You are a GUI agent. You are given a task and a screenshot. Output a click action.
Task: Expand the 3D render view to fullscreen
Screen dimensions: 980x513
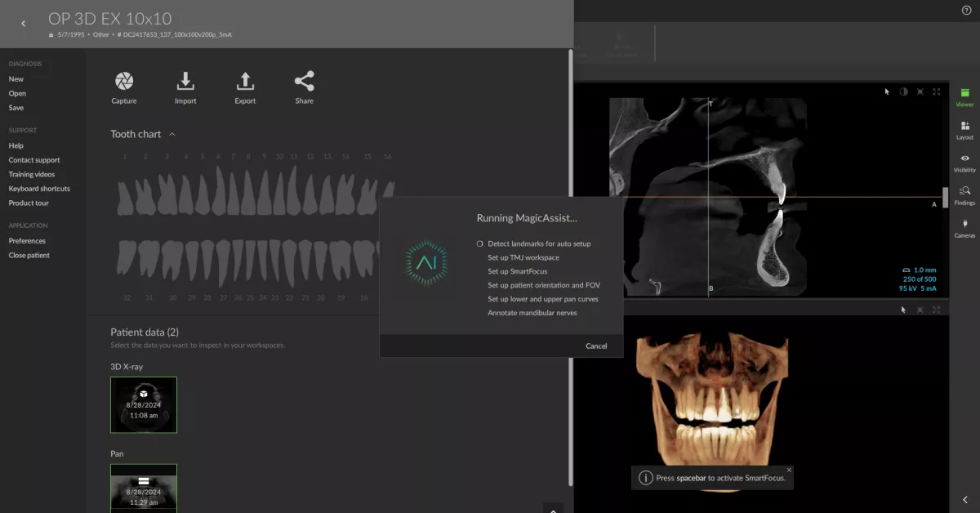coord(936,310)
